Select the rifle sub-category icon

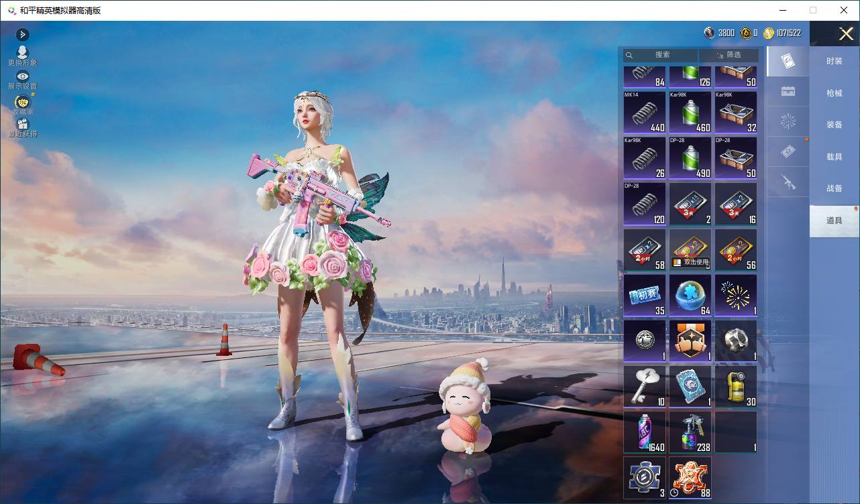point(788,181)
